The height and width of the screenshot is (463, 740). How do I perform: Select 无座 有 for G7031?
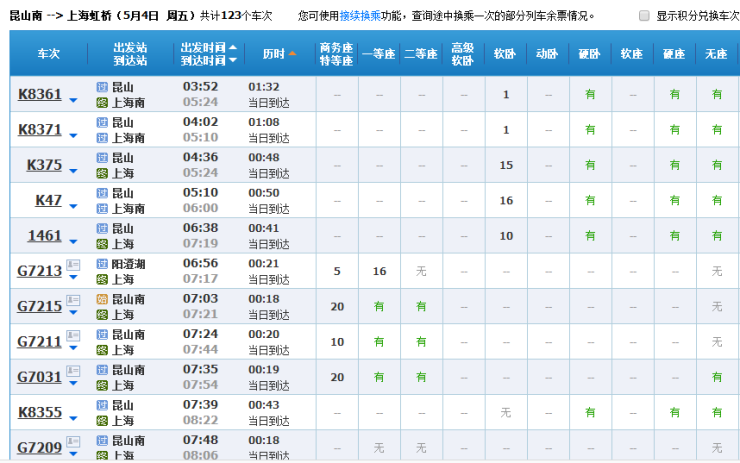717,377
